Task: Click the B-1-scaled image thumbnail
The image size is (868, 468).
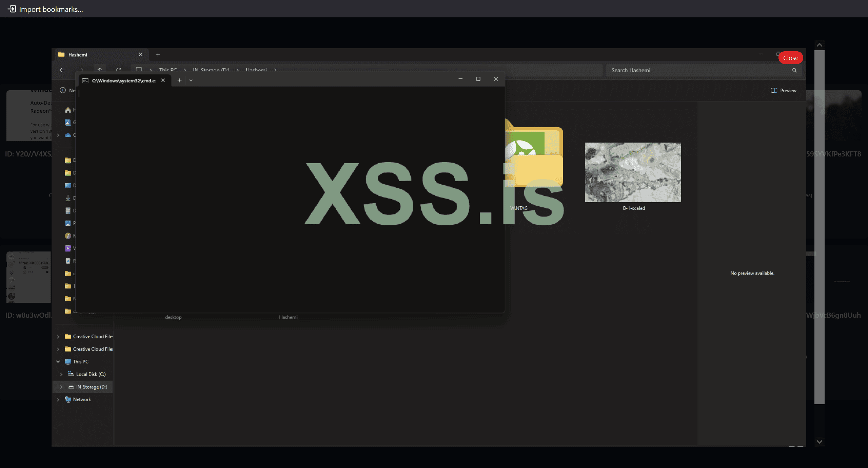Action: point(633,172)
